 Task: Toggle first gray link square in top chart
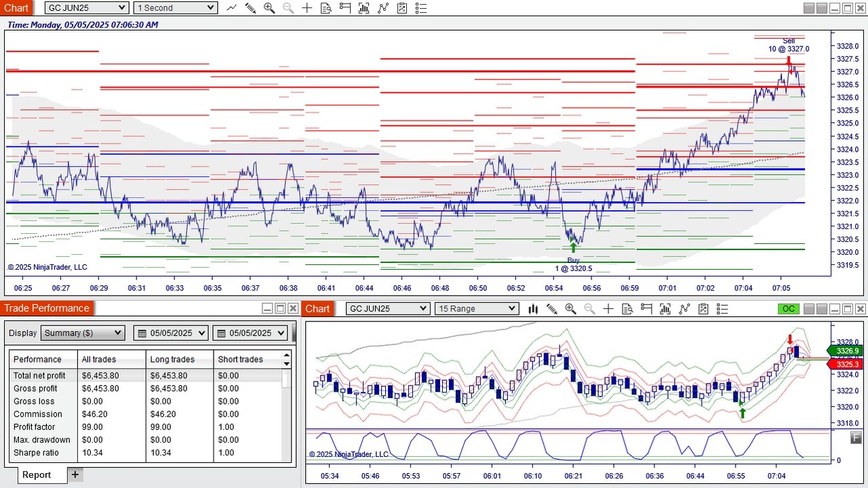pyautogui.click(x=808, y=8)
